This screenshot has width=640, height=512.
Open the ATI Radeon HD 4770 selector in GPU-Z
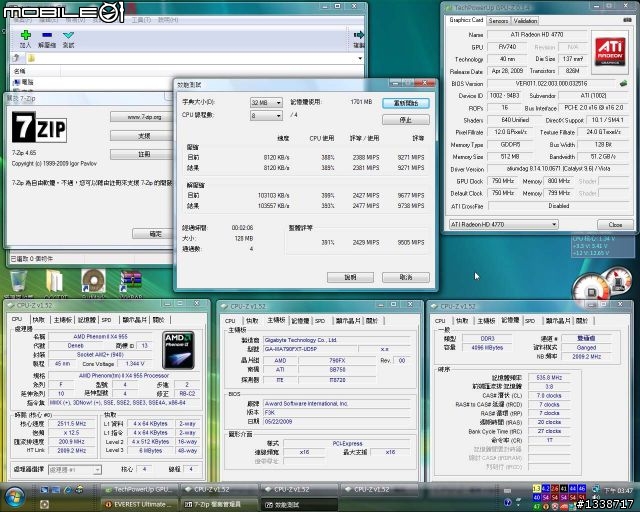click(503, 224)
